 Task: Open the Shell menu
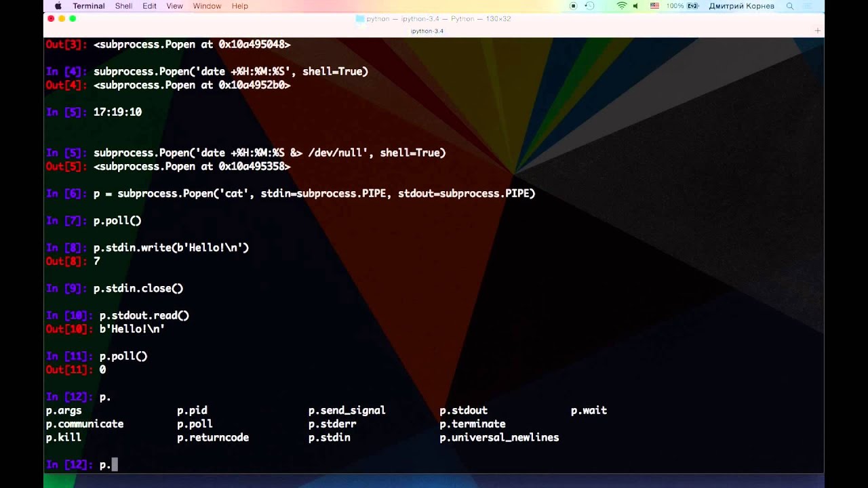(123, 6)
